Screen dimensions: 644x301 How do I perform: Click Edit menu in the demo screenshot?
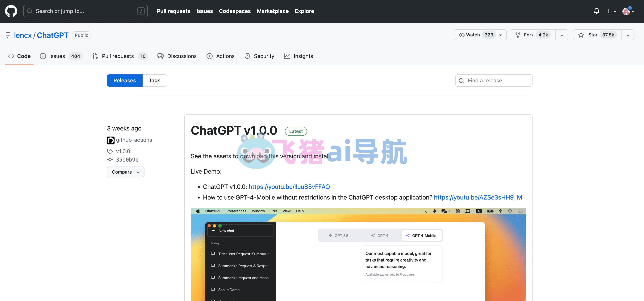pyautogui.click(x=274, y=211)
